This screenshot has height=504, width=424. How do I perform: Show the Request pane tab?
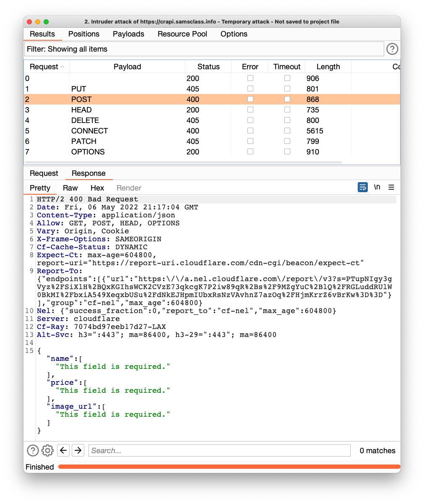(44, 173)
